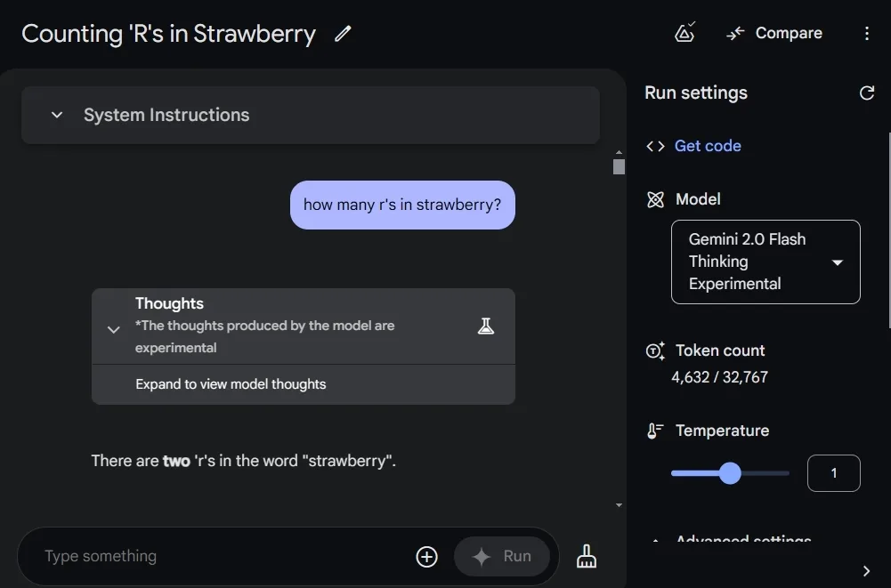The image size is (891, 588).
Task: Click the Temperature value input box
Action: (834, 472)
